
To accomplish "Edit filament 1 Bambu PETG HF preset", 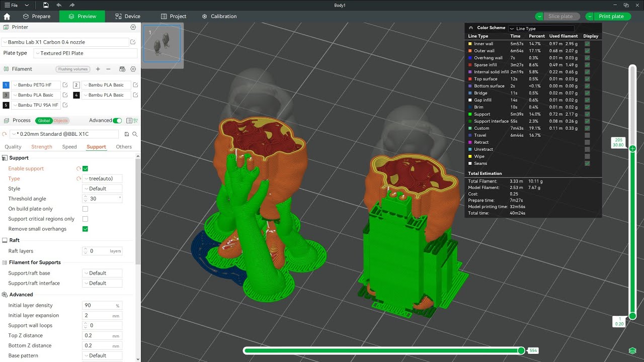I will (x=65, y=85).
